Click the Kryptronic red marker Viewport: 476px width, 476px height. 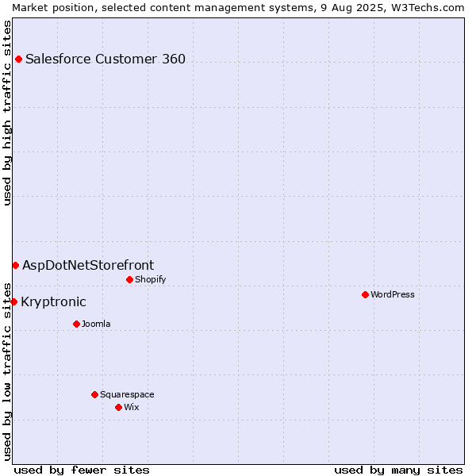tap(13, 302)
